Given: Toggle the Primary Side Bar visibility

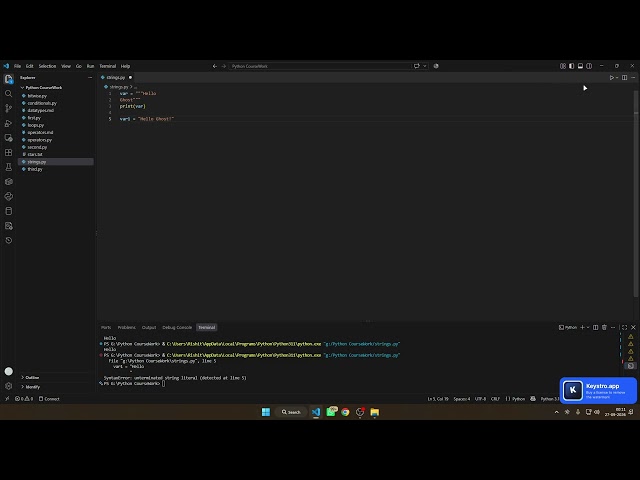Looking at the screenshot, I should tap(571, 66).
